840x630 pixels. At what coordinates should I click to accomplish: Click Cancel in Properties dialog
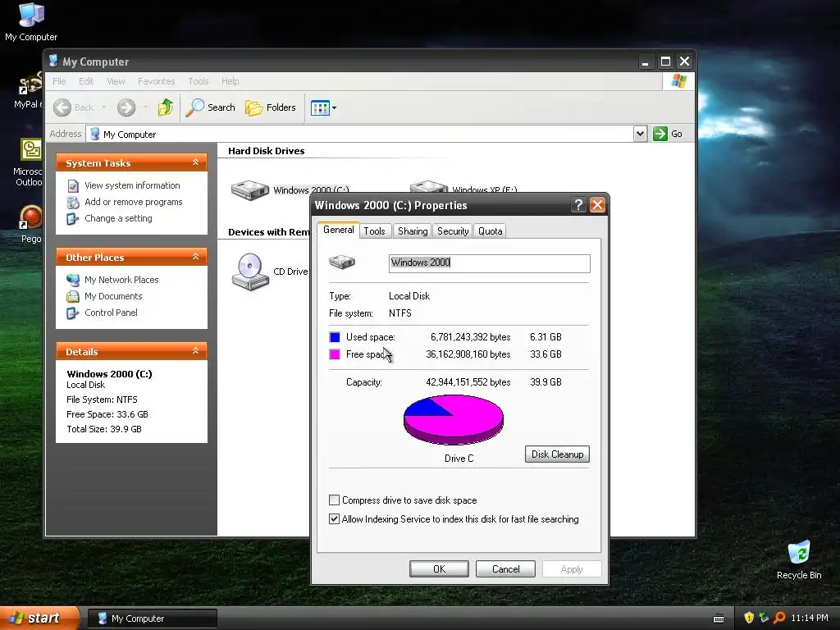coord(505,569)
